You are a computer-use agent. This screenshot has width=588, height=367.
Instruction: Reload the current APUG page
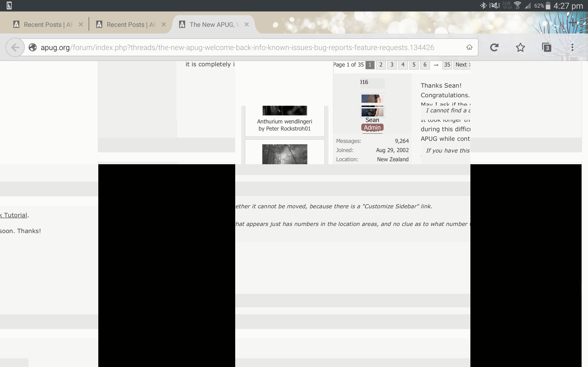coord(495,47)
